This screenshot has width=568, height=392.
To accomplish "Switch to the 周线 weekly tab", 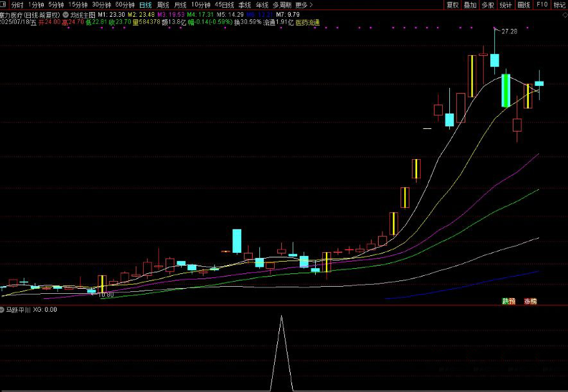I will pos(163,4).
